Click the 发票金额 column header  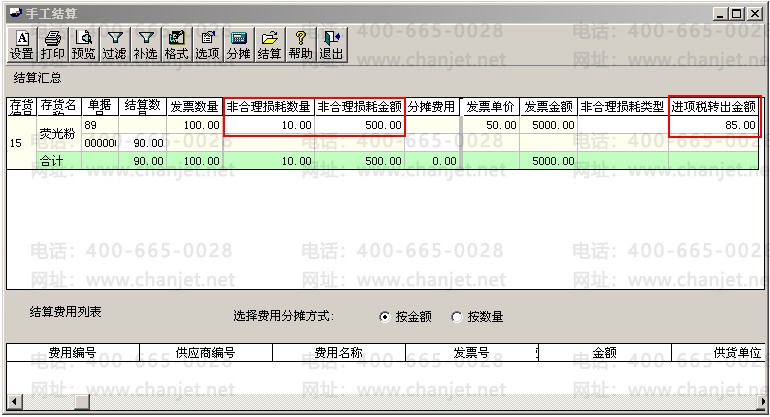(548, 107)
